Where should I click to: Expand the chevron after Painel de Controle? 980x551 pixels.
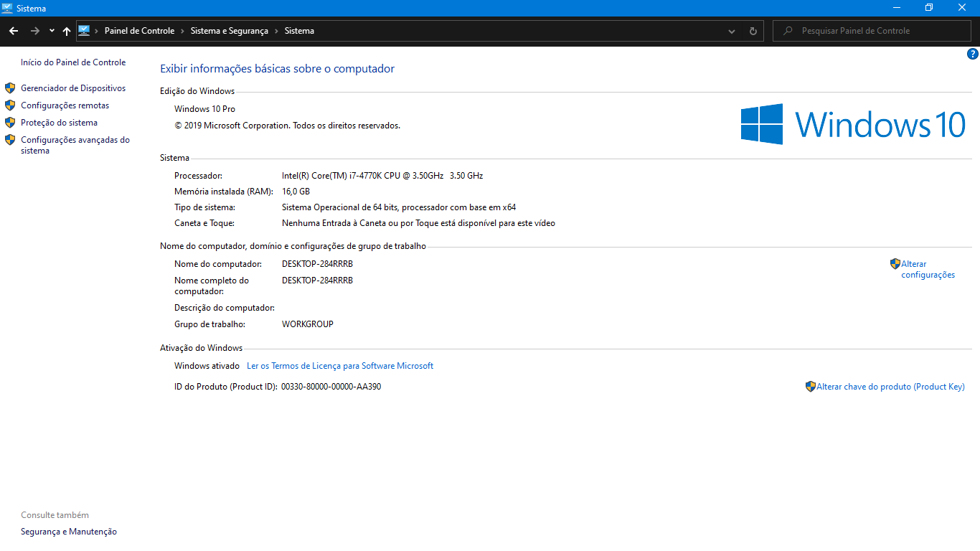[x=183, y=31]
